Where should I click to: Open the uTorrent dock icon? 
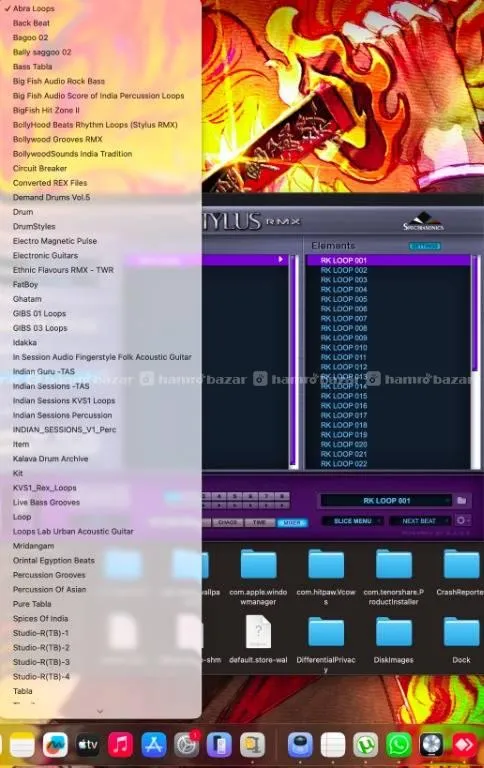365,744
